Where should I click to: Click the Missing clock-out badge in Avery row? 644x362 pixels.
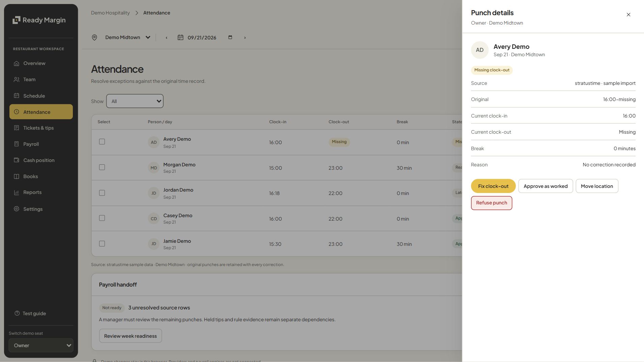[339, 142]
